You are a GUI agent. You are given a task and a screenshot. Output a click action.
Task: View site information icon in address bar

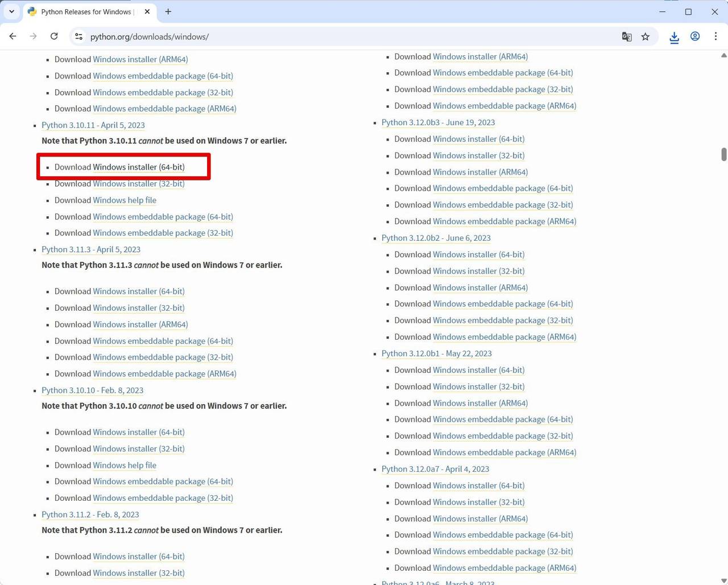tap(79, 36)
